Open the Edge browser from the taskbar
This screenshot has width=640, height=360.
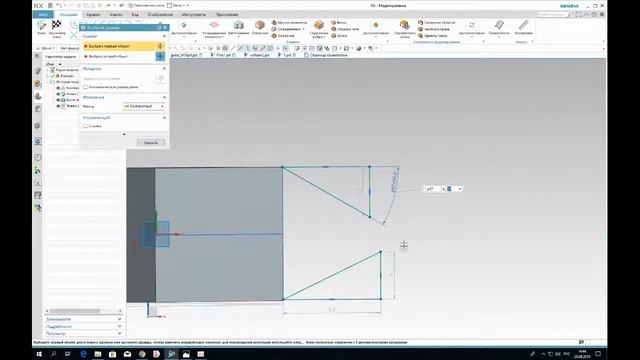[83, 354]
